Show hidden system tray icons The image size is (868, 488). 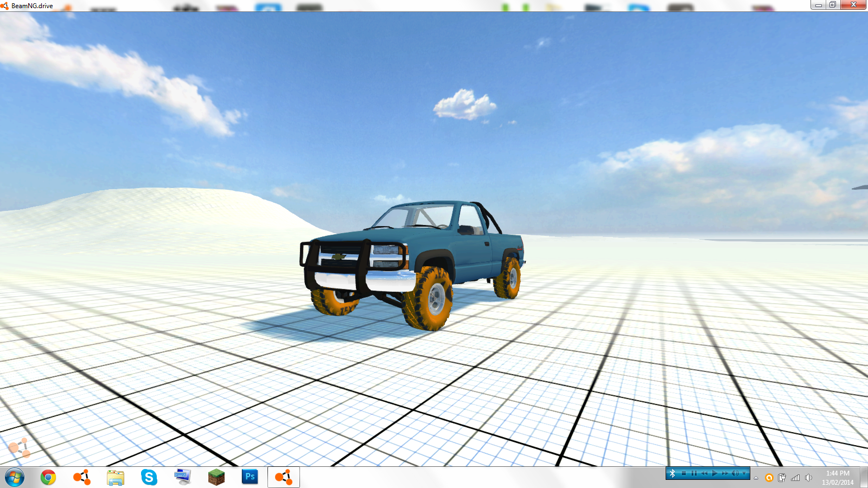[x=756, y=478]
